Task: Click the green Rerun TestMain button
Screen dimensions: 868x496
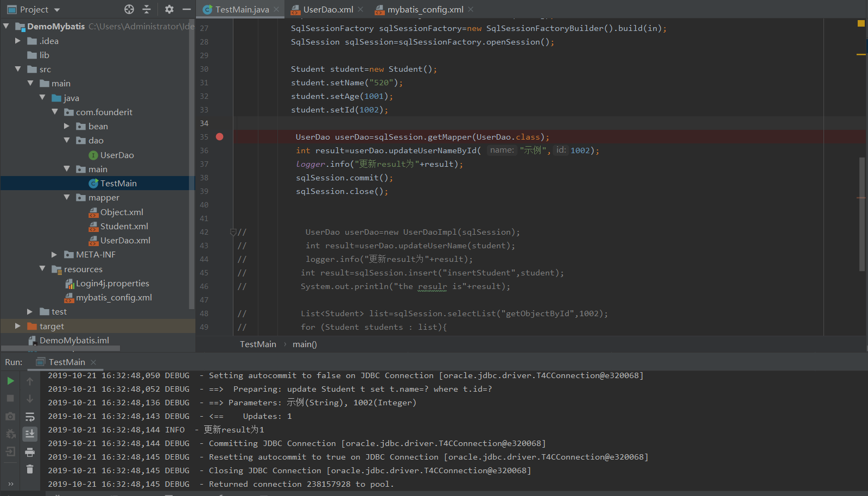Action: pyautogui.click(x=10, y=381)
